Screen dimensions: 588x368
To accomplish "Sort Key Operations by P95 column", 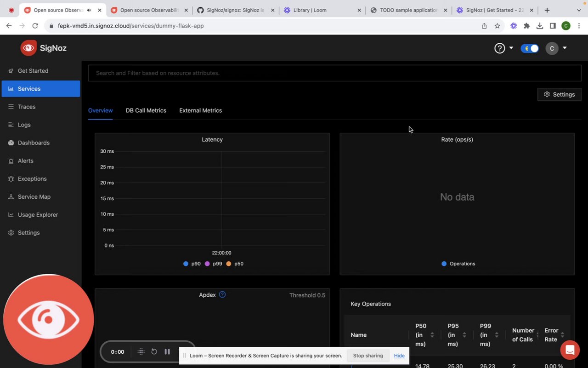I will [x=464, y=335].
